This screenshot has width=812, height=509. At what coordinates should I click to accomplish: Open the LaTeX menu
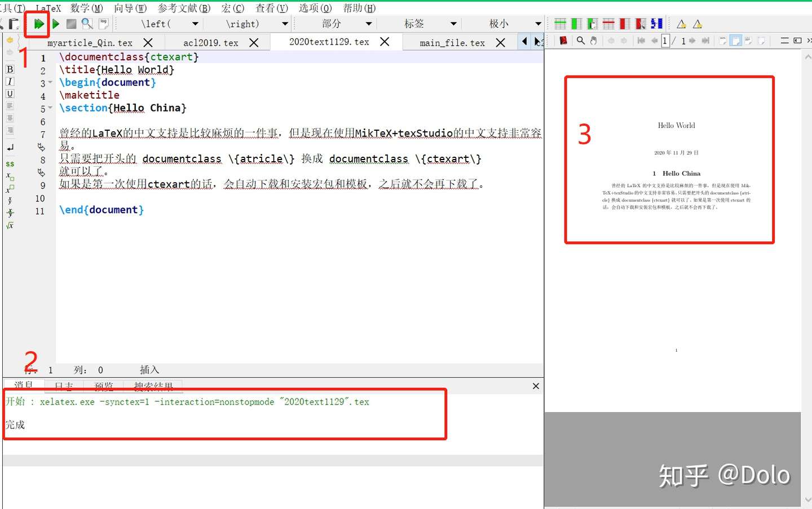click(48, 8)
